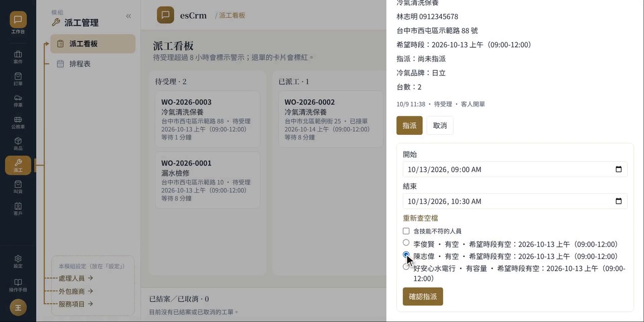Click the 待受理 · 2 column header
644x322 pixels.
pos(171,82)
